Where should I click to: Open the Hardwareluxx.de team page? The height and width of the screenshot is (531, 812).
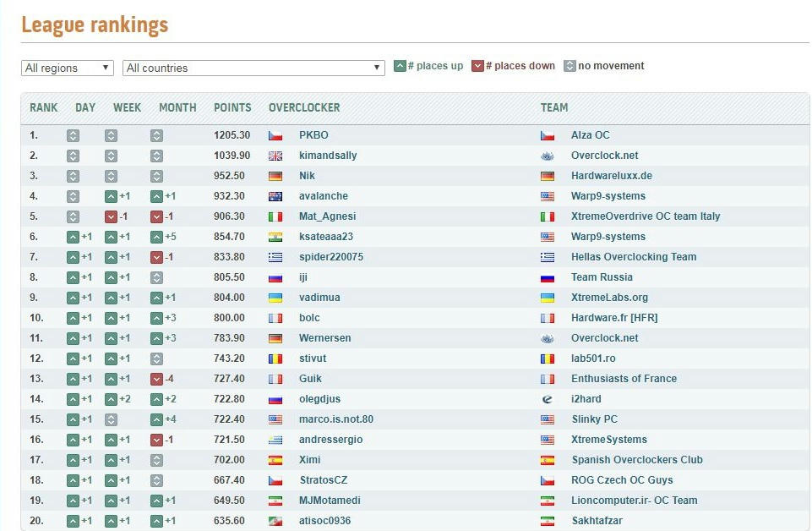pyautogui.click(x=612, y=176)
